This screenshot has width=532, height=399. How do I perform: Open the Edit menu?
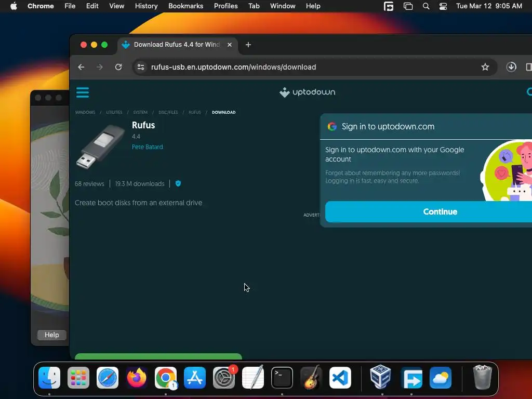pyautogui.click(x=92, y=6)
